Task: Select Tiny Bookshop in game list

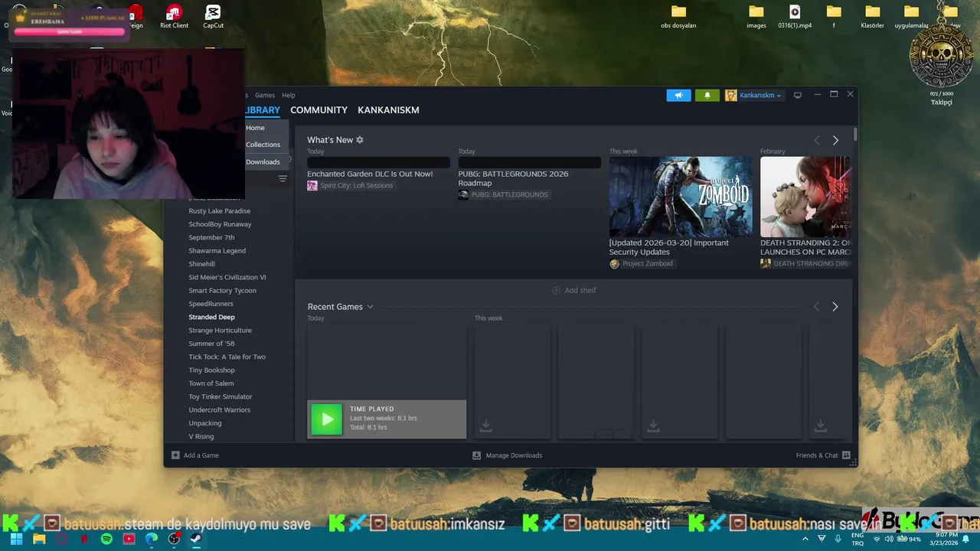Action: pyautogui.click(x=212, y=370)
